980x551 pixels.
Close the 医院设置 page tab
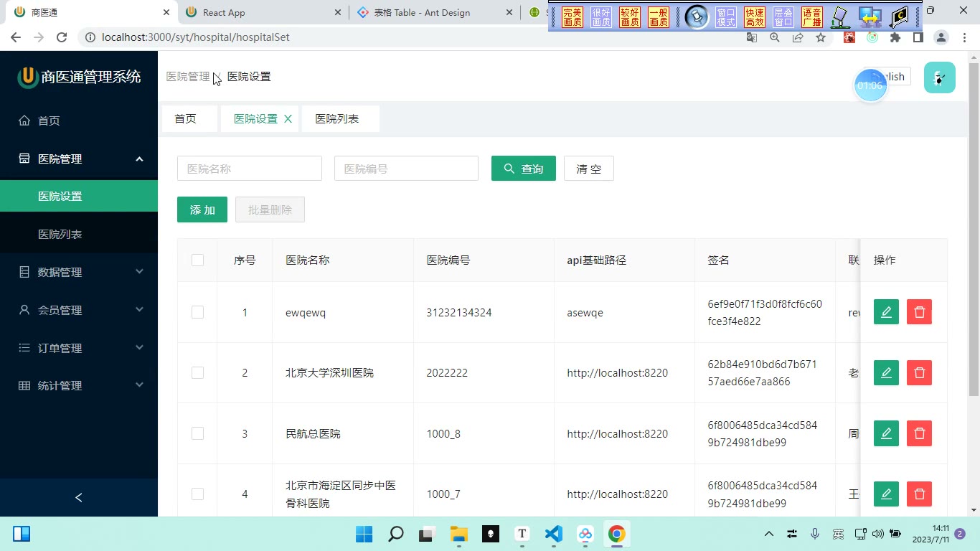click(288, 119)
